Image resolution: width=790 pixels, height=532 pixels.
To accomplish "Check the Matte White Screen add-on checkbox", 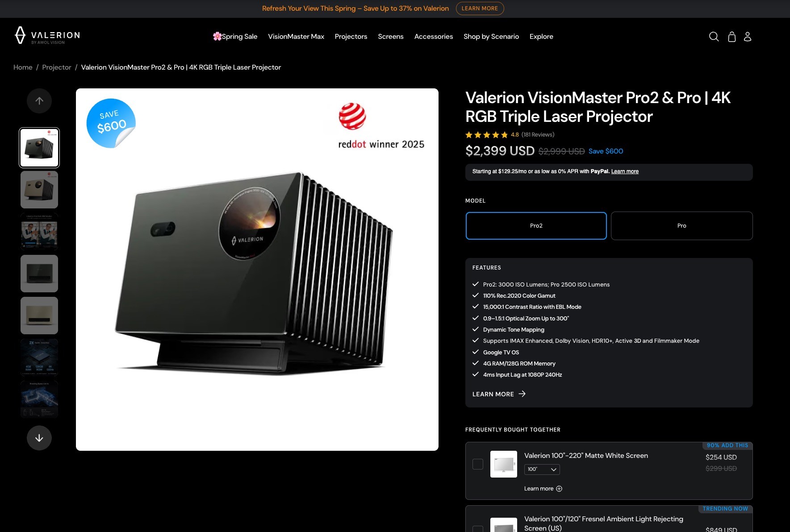I will coord(478,464).
